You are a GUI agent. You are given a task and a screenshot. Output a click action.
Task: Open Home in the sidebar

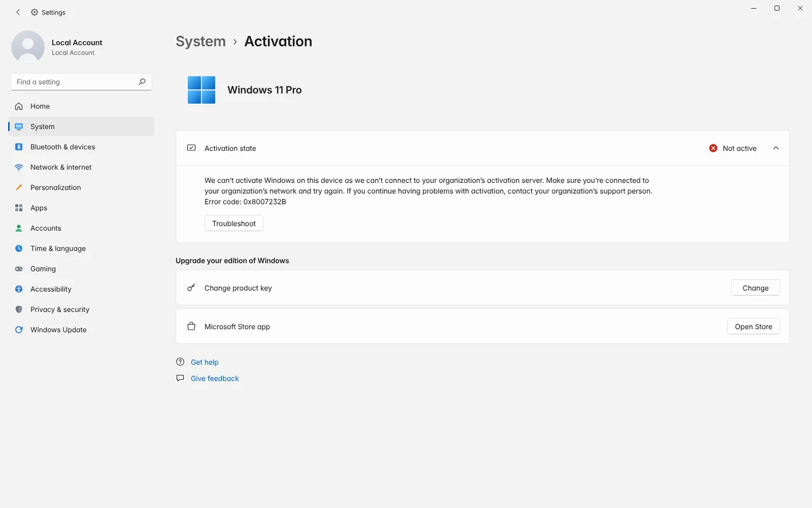[x=81, y=106]
